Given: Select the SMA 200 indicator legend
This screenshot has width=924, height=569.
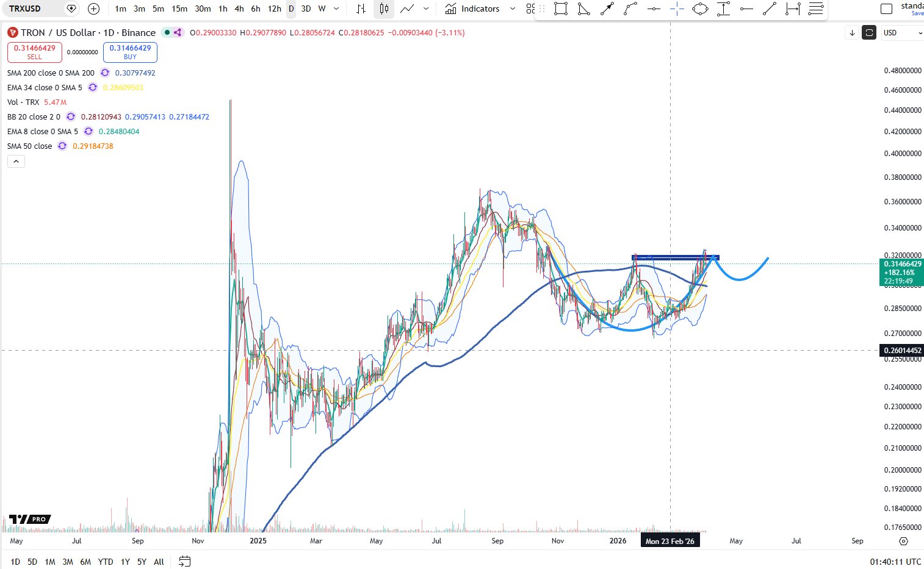Looking at the screenshot, I should (51, 73).
